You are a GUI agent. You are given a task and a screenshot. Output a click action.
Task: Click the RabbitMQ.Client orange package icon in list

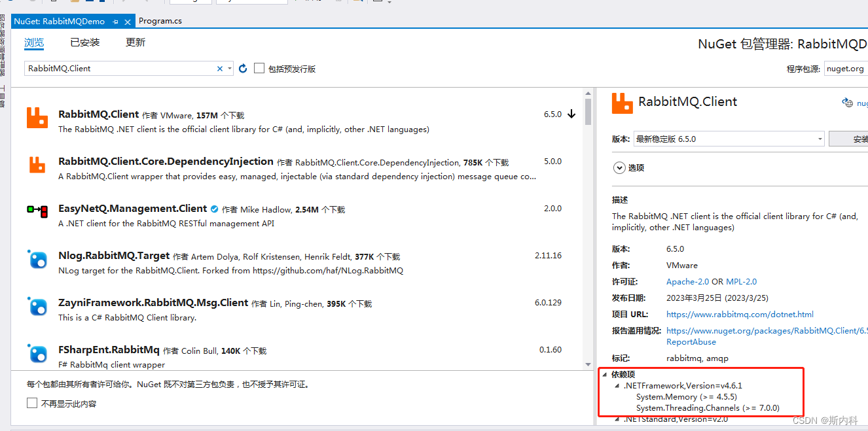point(37,118)
